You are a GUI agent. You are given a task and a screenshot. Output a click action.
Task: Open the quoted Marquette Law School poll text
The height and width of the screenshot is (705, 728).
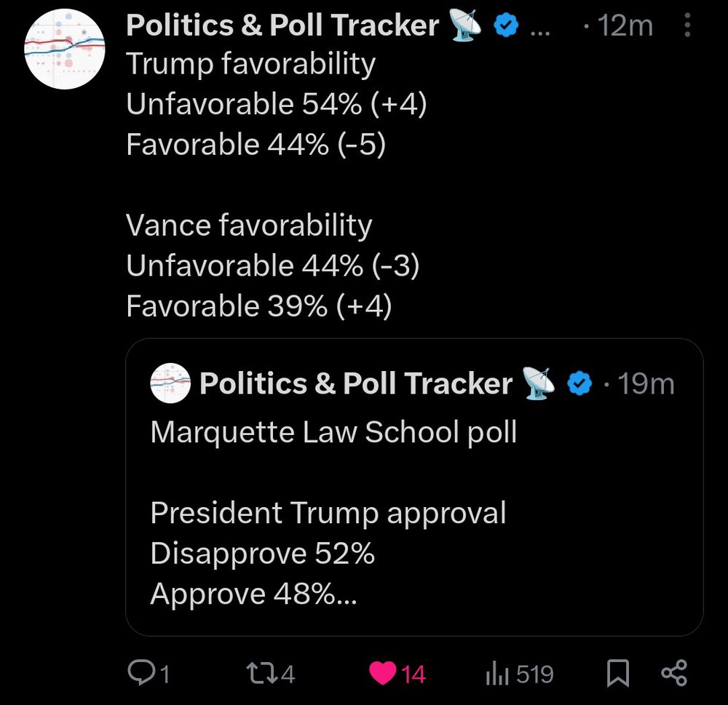pyautogui.click(x=333, y=432)
